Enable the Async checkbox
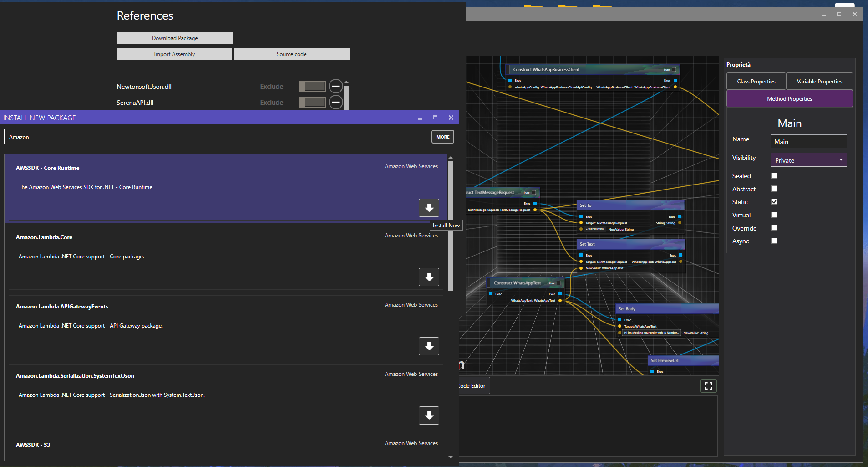 [774, 241]
